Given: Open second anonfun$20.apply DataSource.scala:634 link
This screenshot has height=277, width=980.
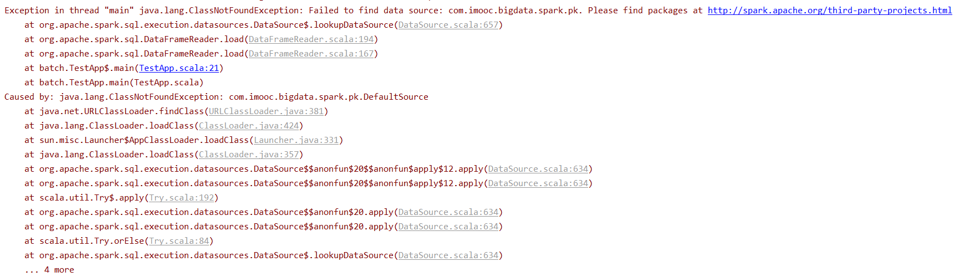Looking at the screenshot, I should tap(448, 227).
